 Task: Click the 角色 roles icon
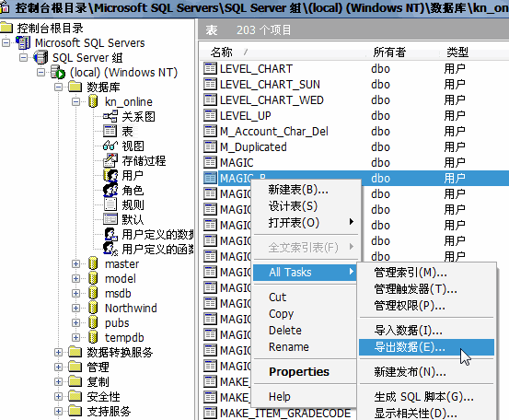point(110,190)
